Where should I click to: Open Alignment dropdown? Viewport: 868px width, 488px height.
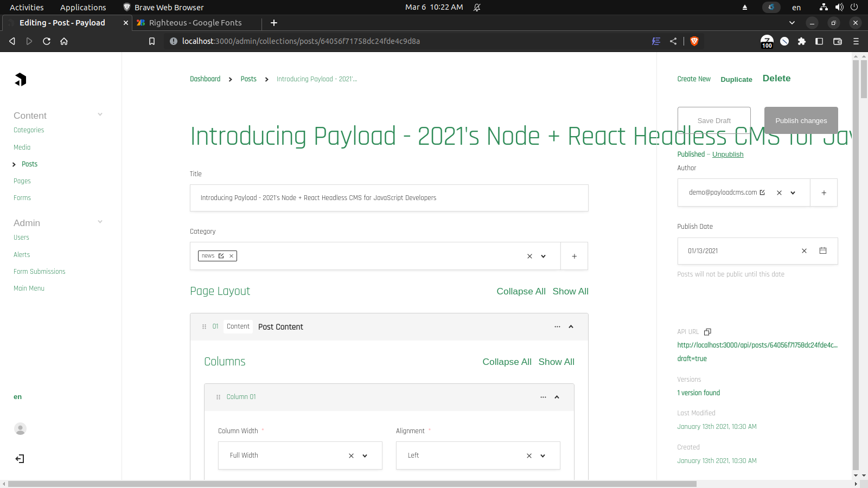coord(542,455)
